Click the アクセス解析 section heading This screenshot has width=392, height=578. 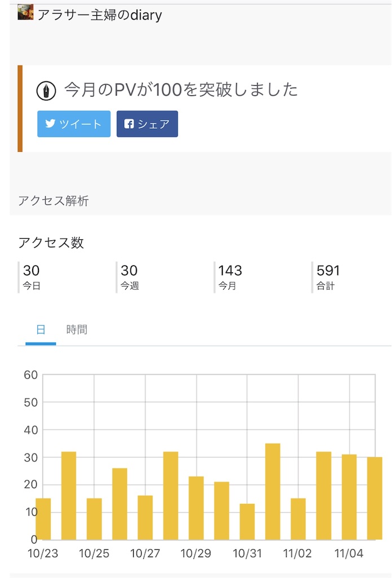54,200
